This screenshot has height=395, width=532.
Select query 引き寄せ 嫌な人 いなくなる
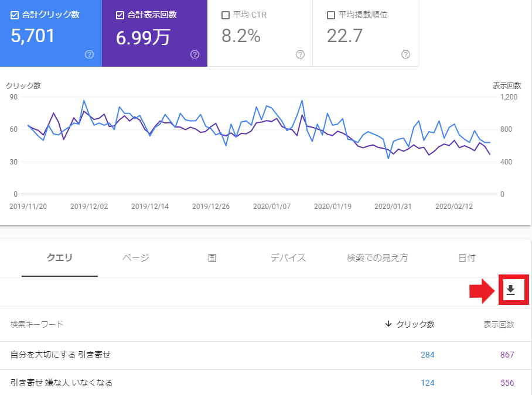(62, 383)
